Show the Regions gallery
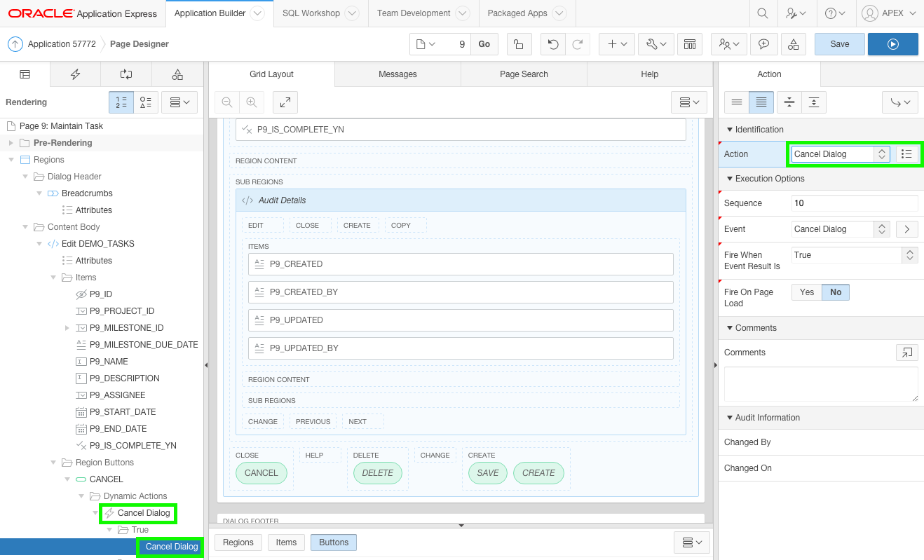Viewport: 924px width, 560px height. click(x=238, y=542)
